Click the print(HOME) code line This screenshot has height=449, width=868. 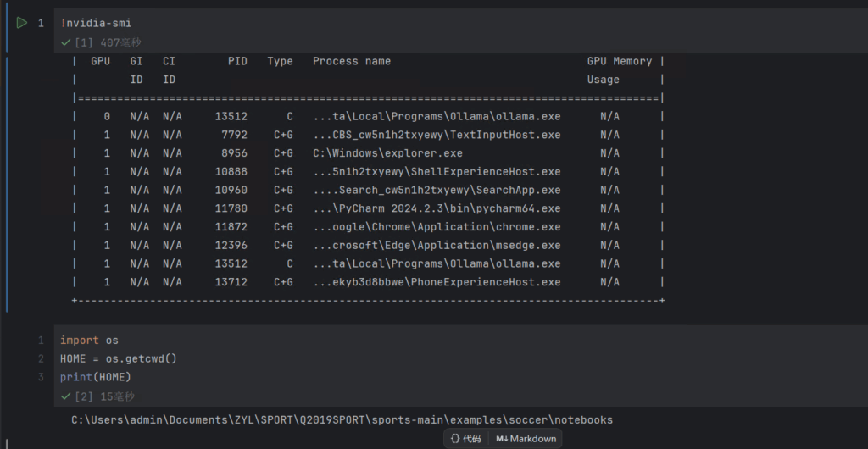pos(95,377)
